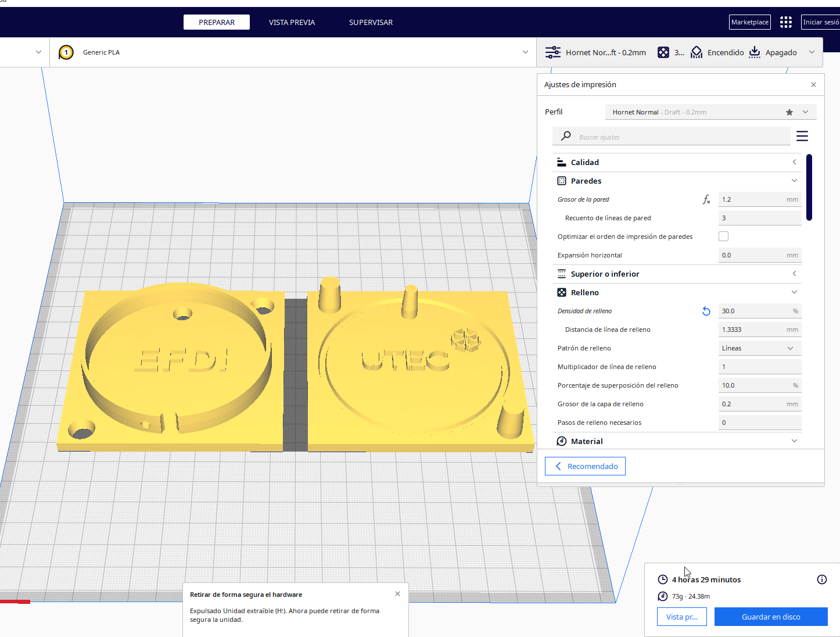
Task: Open the Patrón de relleno dropdown
Action: [759, 348]
